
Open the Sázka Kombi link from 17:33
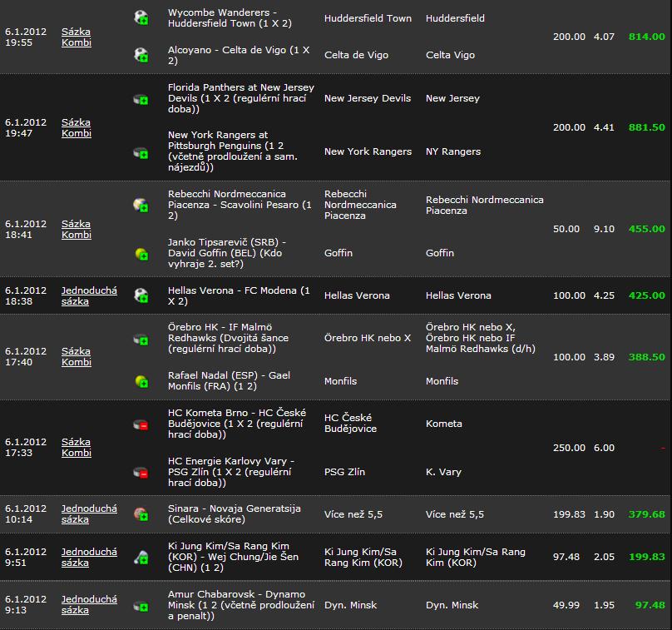(77, 447)
